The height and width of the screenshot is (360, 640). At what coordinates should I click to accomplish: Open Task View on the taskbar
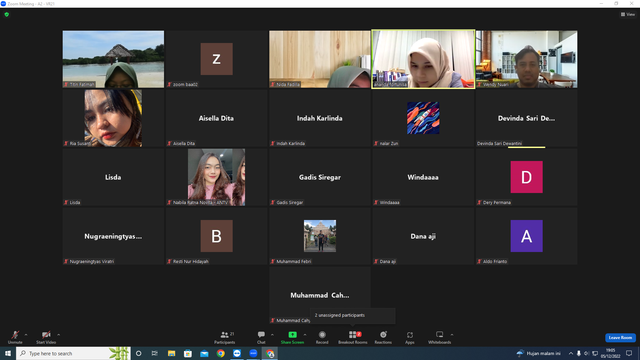coord(155,353)
